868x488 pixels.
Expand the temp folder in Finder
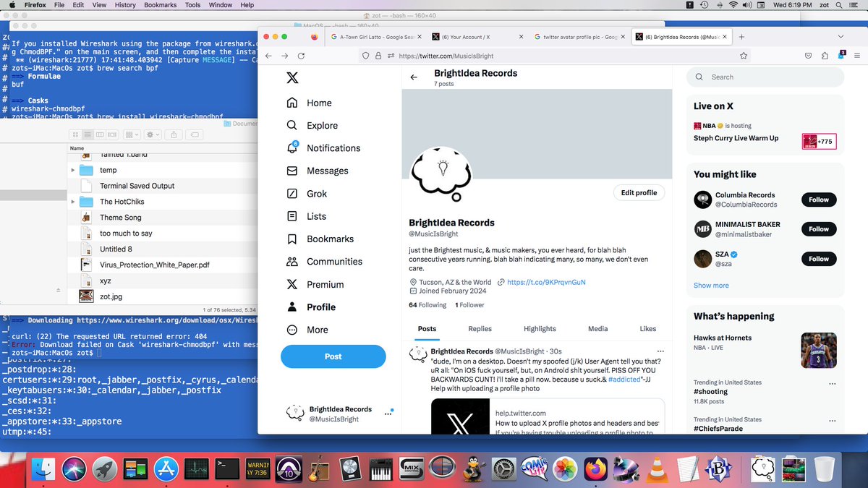tap(73, 171)
